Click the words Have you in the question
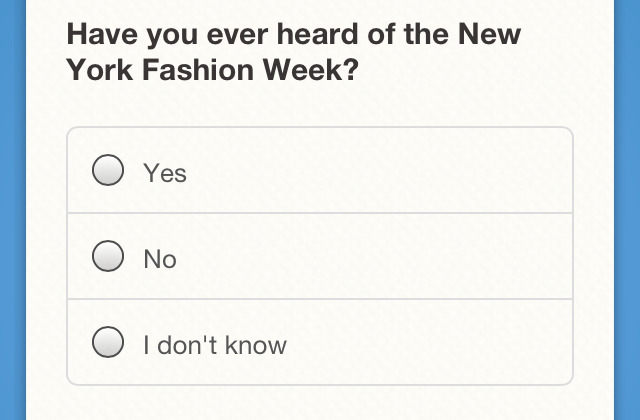Screen dimensions: 640x420 tap(132, 34)
